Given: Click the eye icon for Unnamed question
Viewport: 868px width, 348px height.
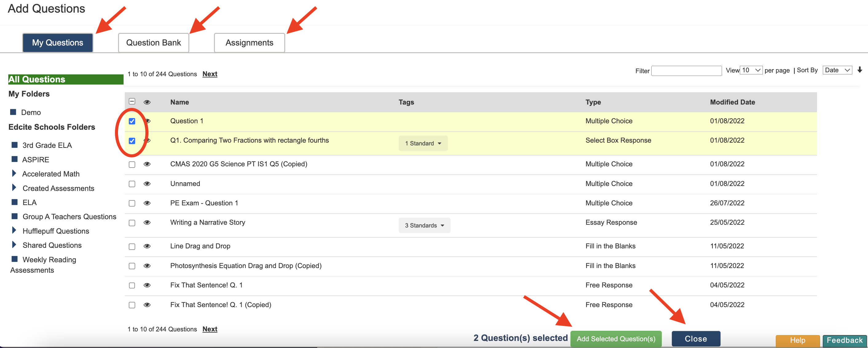Looking at the screenshot, I should (147, 184).
